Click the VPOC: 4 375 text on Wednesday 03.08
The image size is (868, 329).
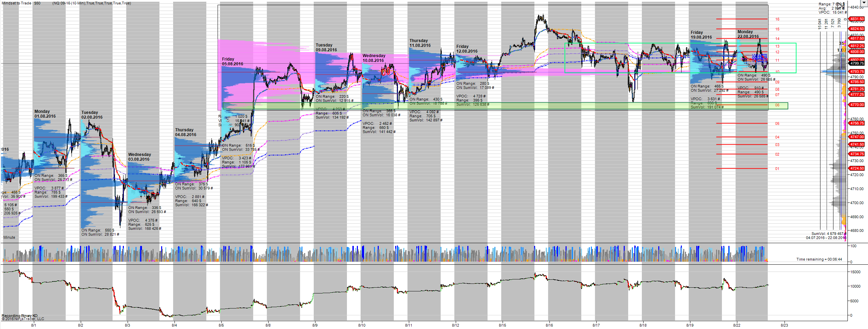(143, 220)
